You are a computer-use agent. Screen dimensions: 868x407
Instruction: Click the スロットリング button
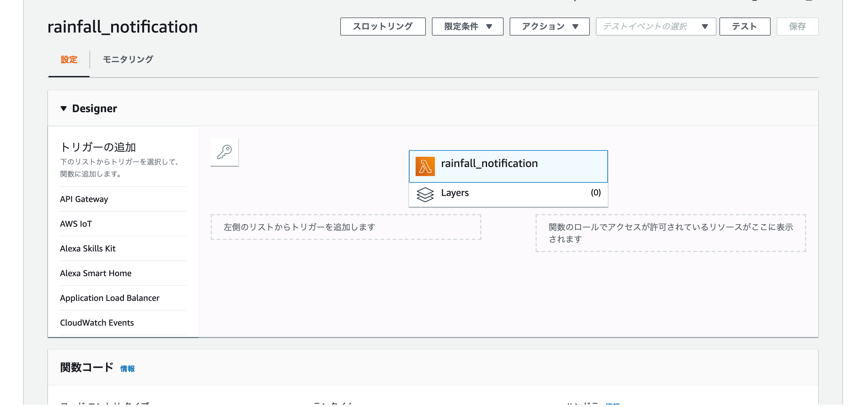pos(383,26)
